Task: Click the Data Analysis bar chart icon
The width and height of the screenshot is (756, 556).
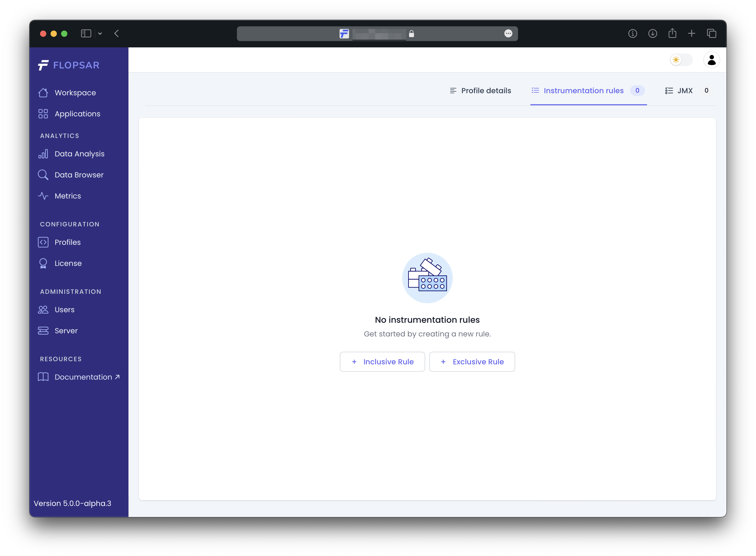Action: pyautogui.click(x=43, y=154)
